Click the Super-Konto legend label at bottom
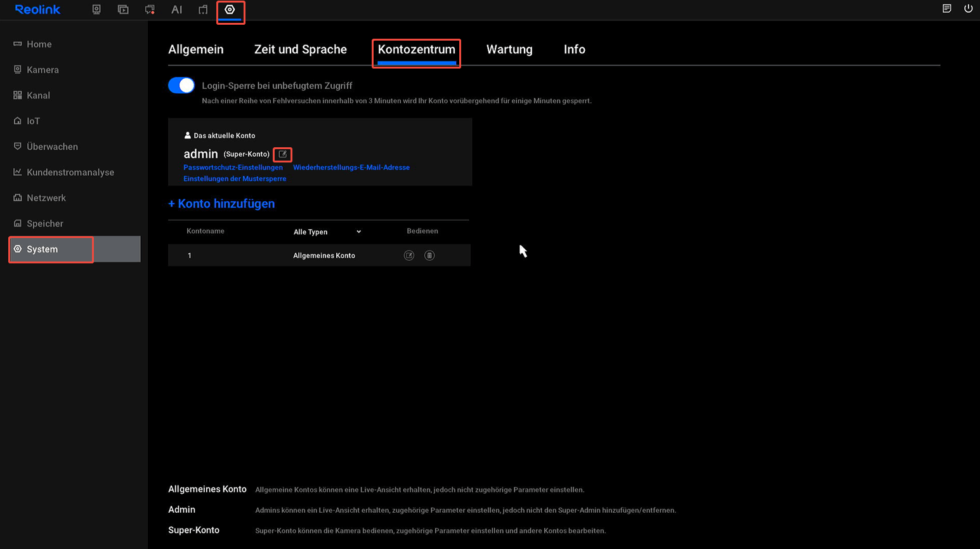This screenshot has width=980, height=549. tap(193, 530)
